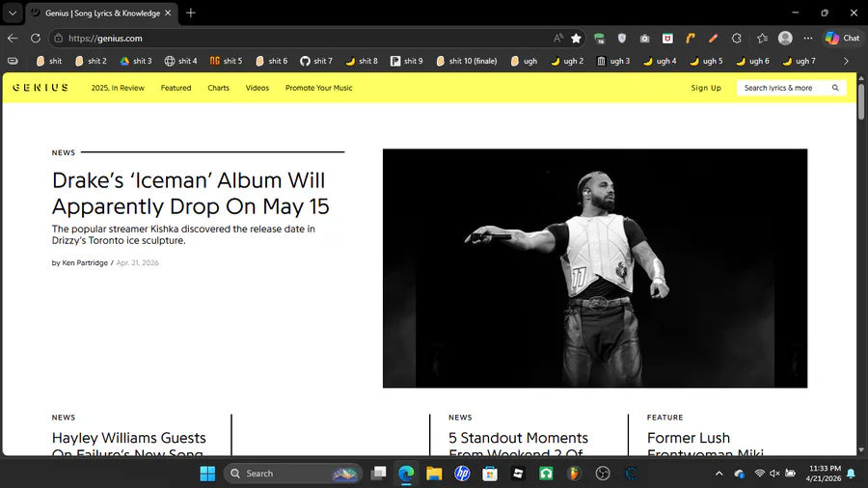The height and width of the screenshot is (488, 868).
Task: Open FL Studio fruit icon on taskbar
Action: click(574, 474)
